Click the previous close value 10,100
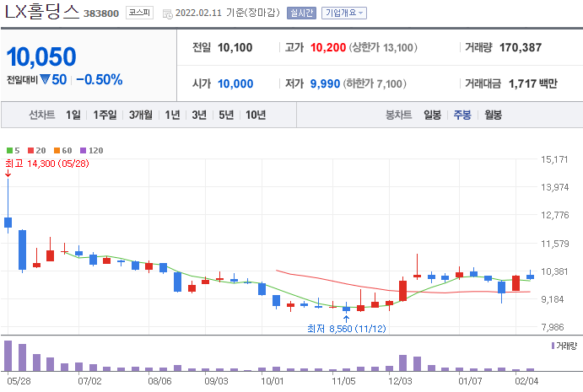583x392 pixels. tap(235, 47)
